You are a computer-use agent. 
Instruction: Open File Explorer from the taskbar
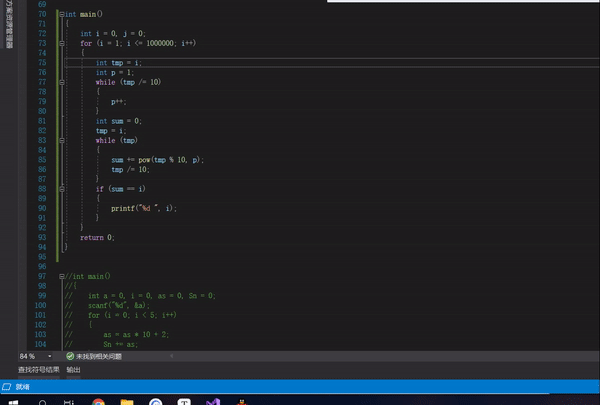tap(127, 402)
